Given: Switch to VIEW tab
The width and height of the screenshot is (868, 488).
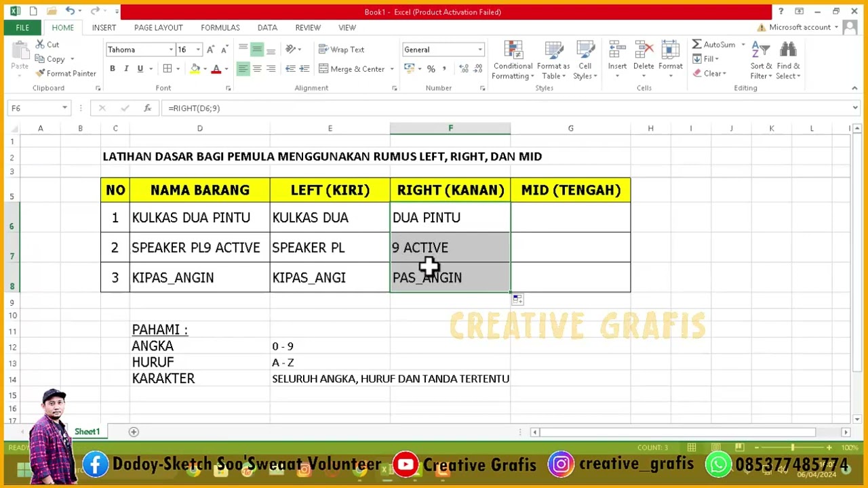Looking at the screenshot, I should [347, 28].
